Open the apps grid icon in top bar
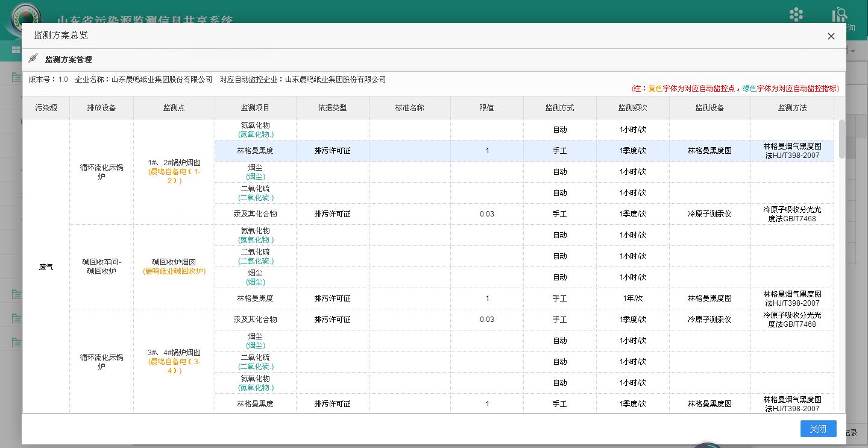868x448 pixels. pos(796,14)
